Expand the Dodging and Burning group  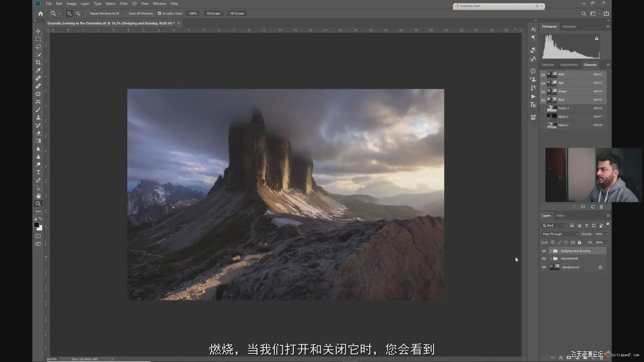[x=550, y=251]
